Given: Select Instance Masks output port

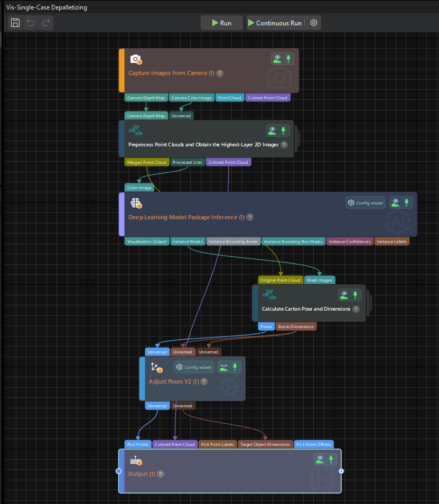Looking at the screenshot, I should point(188,241).
